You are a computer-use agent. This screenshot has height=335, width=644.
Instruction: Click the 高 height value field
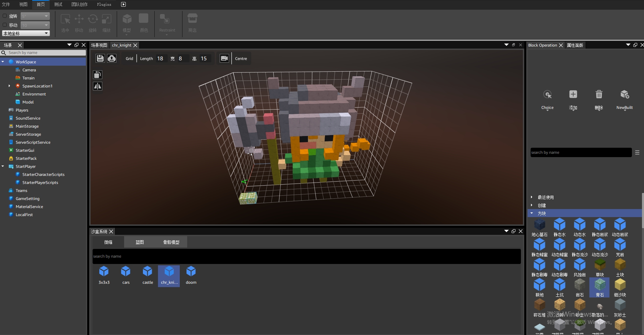pos(205,59)
